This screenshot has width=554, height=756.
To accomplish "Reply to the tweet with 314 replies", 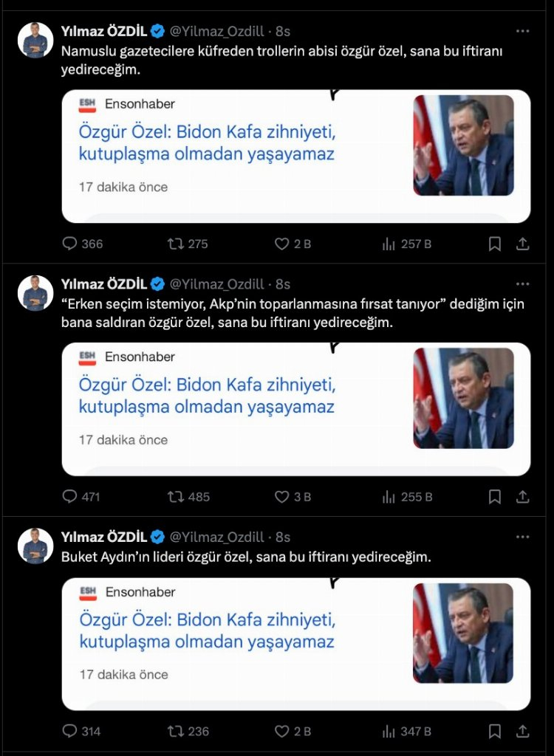I will [70, 731].
